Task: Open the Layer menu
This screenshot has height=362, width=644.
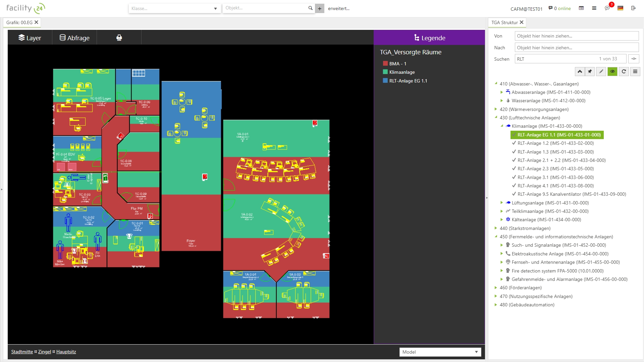Action: (30, 38)
